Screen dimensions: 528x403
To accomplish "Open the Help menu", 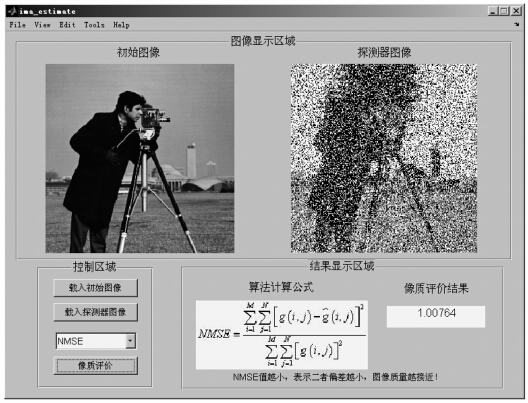I will (121, 25).
